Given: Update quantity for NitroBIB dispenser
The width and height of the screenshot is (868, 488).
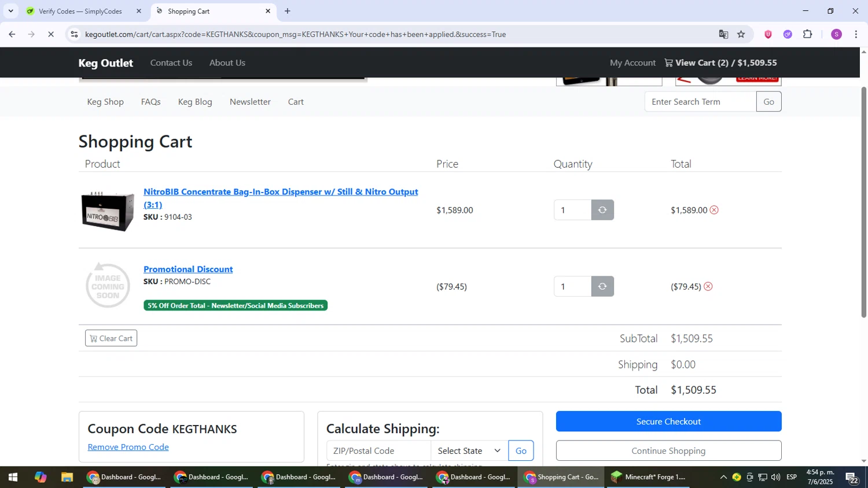Looking at the screenshot, I should [x=602, y=210].
